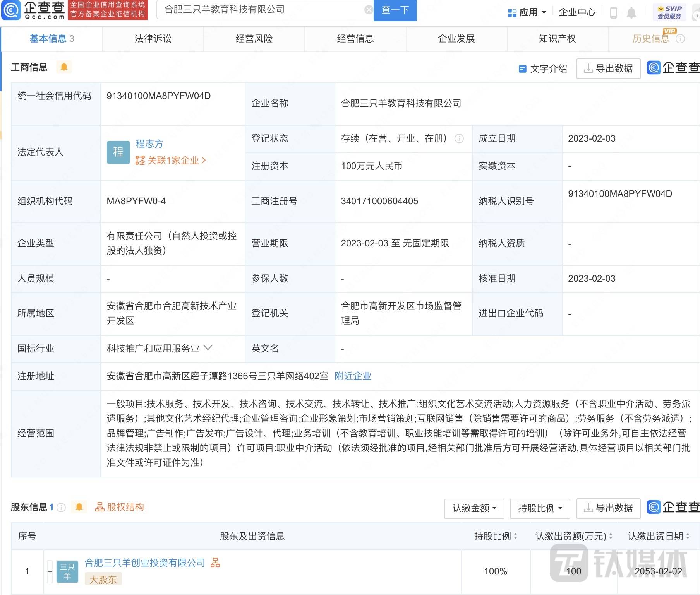Click the info icon beside 历史信息
This screenshot has height=595, width=700.
680,39
